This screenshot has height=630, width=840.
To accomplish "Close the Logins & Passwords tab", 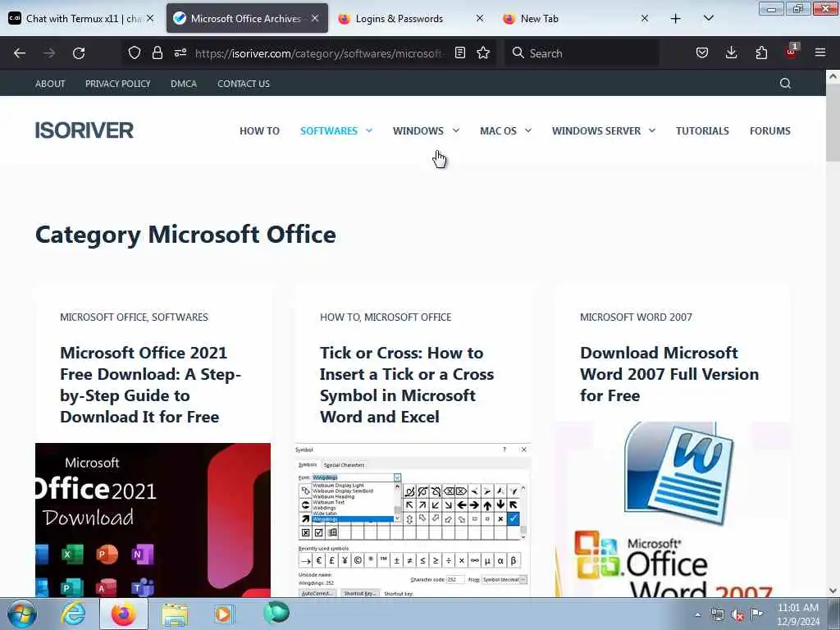I will pyautogui.click(x=479, y=18).
